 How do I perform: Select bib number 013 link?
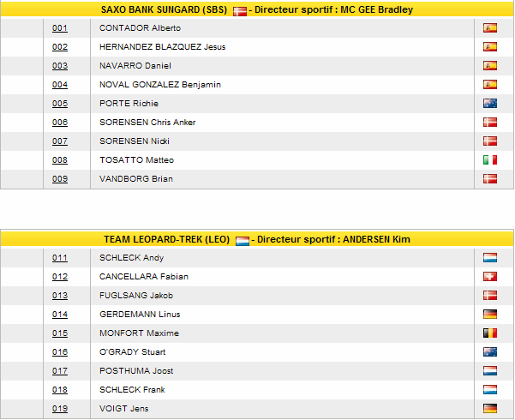point(60,296)
